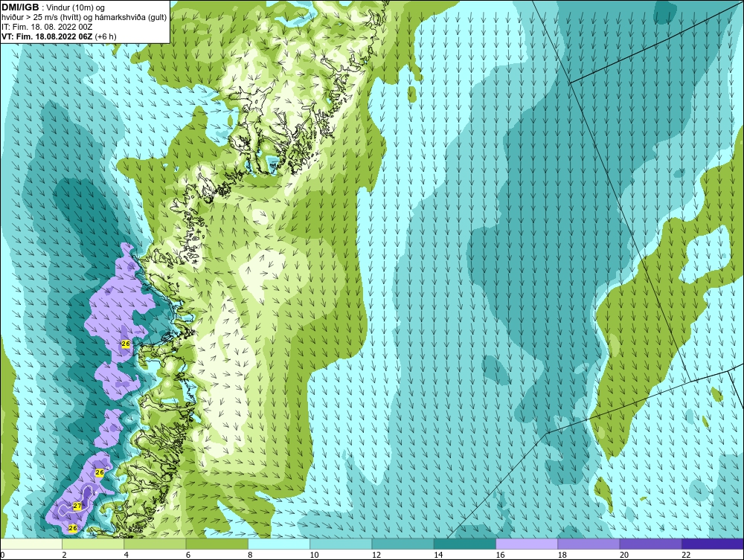
Task: Select the light green 2–4 m/s legend swatch
Action: pos(93,544)
